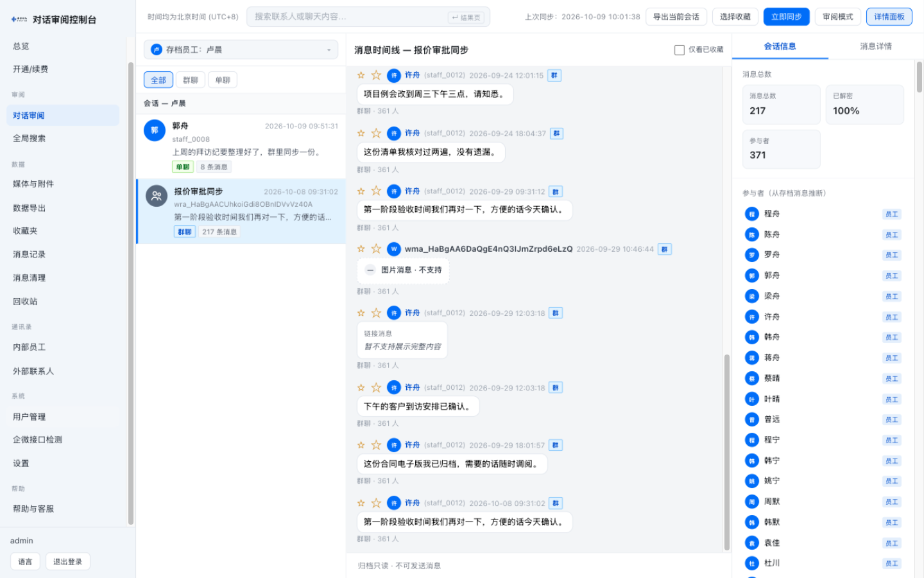Click 群 badge on the 2026-09-24 18:04:37 message

(557, 133)
